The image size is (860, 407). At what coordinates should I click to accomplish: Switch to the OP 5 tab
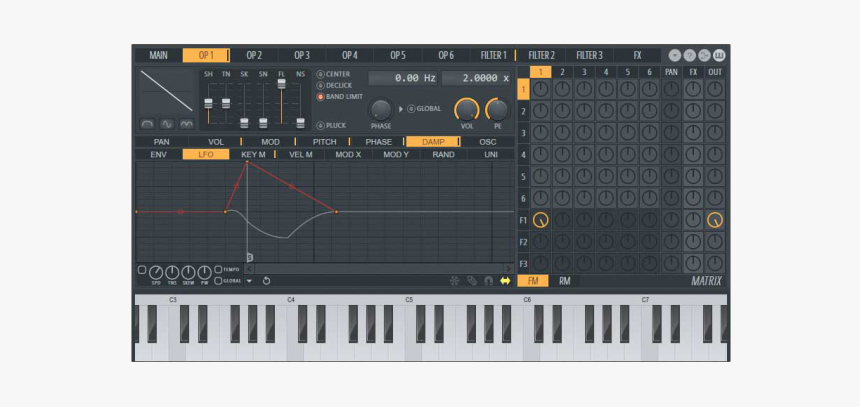[398, 55]
